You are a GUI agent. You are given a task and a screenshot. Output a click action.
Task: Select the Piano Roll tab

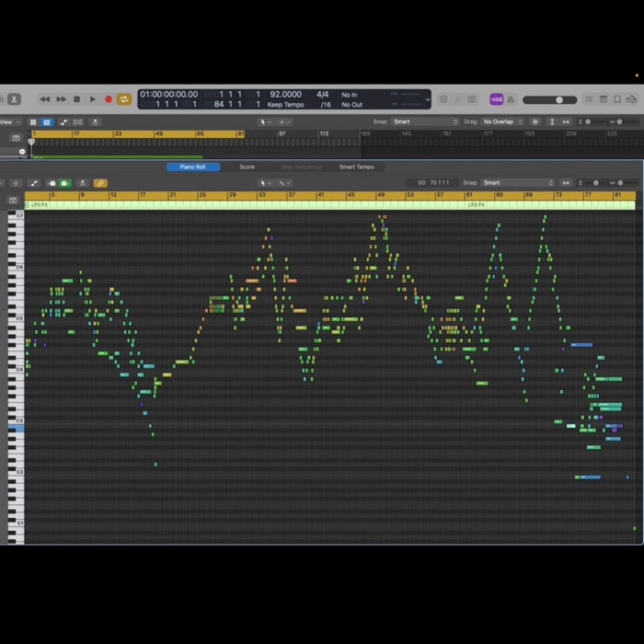pyautogui.click(x=193, y=167)
